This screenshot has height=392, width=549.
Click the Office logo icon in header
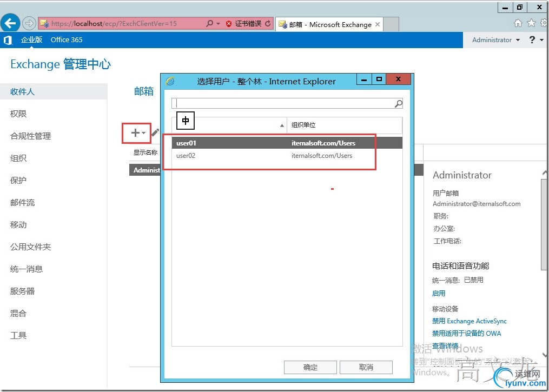tap(8, 40)
